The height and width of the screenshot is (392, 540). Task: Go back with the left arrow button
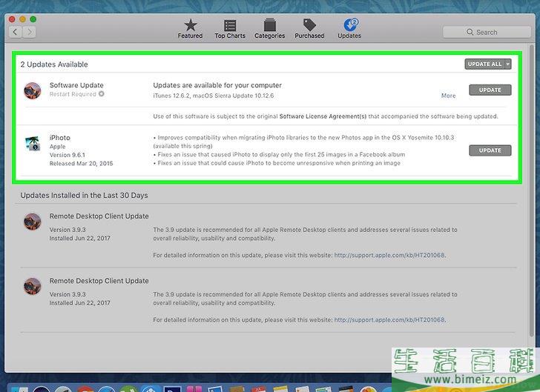point(15,32)
